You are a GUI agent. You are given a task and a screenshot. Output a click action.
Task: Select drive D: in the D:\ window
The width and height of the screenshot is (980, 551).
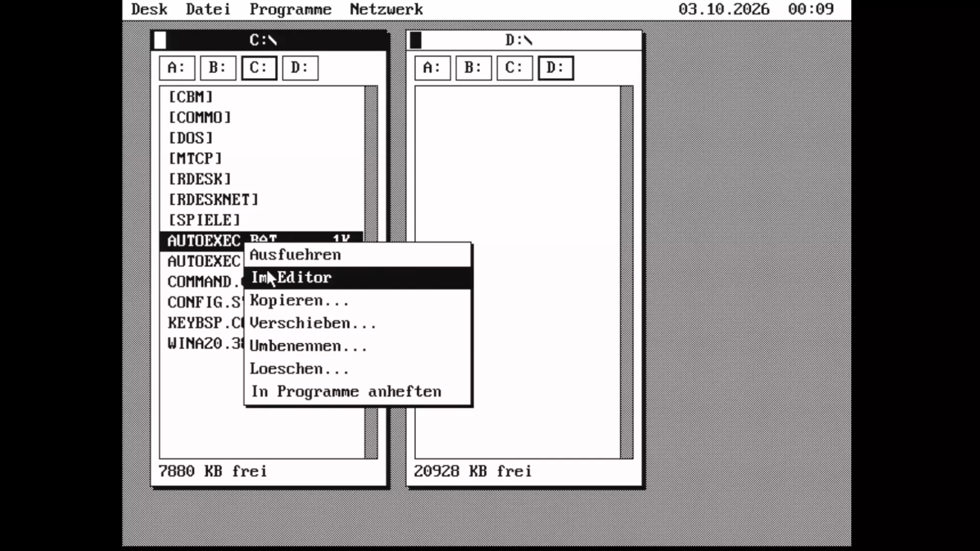(556, 68)
